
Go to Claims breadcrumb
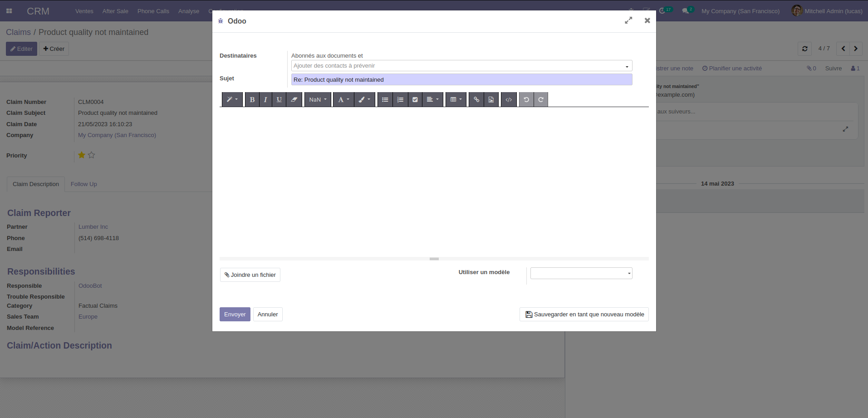(18, 32)
